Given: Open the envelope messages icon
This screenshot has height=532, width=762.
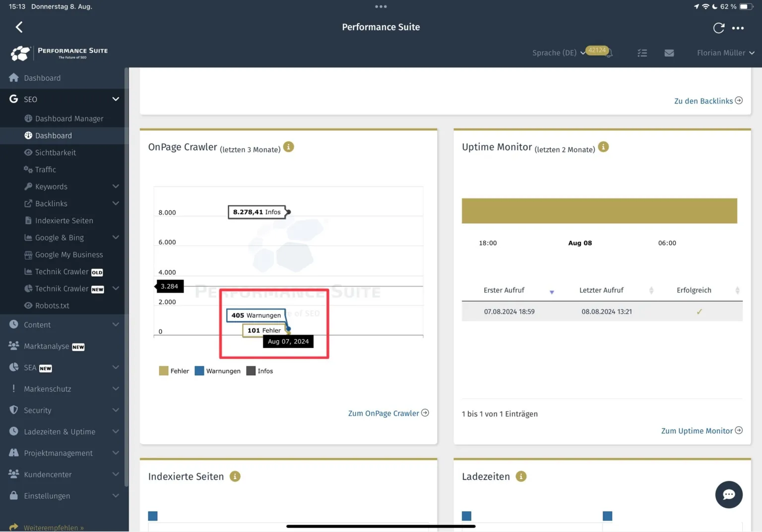Looking at the screenshot, I should click(x=669, y=53).
